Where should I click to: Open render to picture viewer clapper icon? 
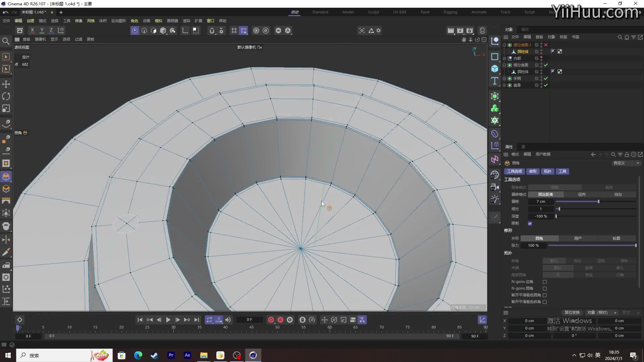460,31
